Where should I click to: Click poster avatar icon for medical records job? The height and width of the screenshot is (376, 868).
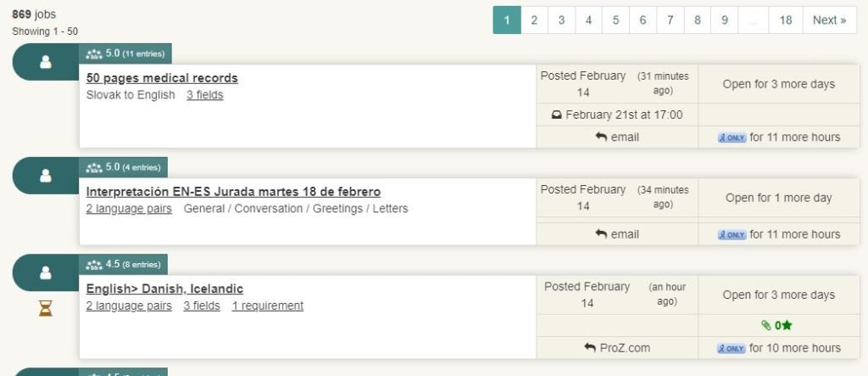46,62
